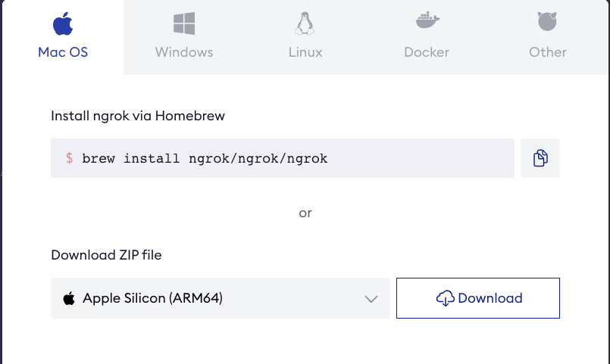Click the Apple icon inside the architecture selector
This screenshot has height=364, width=610.
click(69, 298)
